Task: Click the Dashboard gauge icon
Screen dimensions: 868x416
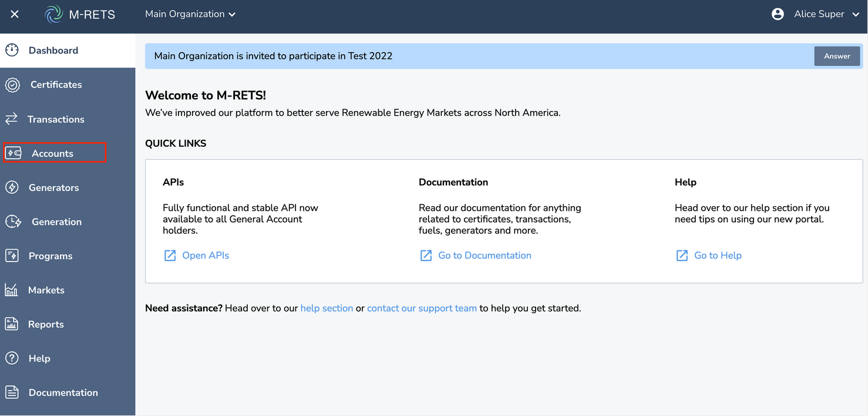Action: click(12, 51)
